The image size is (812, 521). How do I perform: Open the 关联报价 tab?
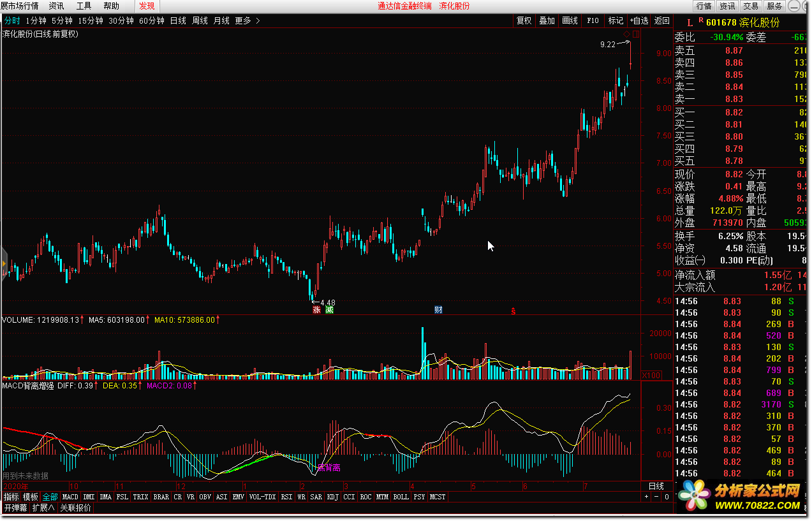75,508
